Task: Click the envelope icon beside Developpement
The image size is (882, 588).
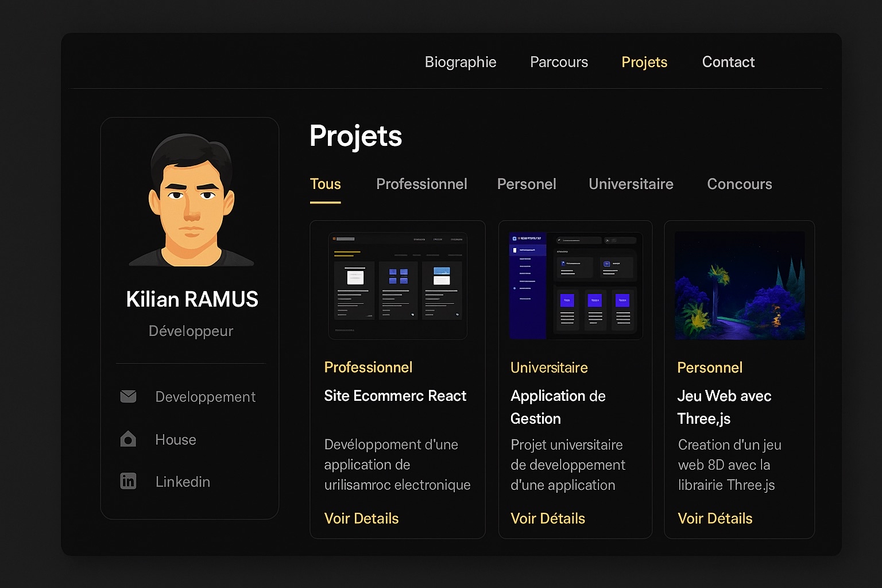Action: pos(128,397)
